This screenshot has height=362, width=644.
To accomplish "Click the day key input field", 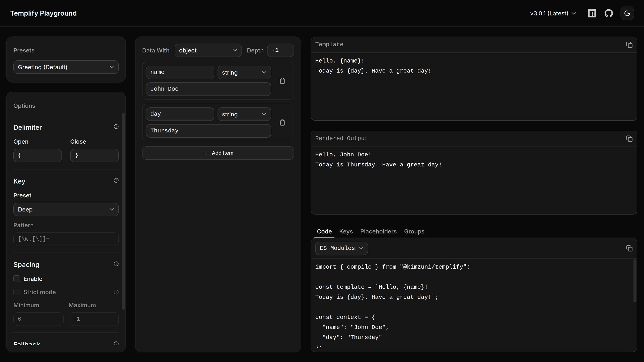I will [180, 114].
